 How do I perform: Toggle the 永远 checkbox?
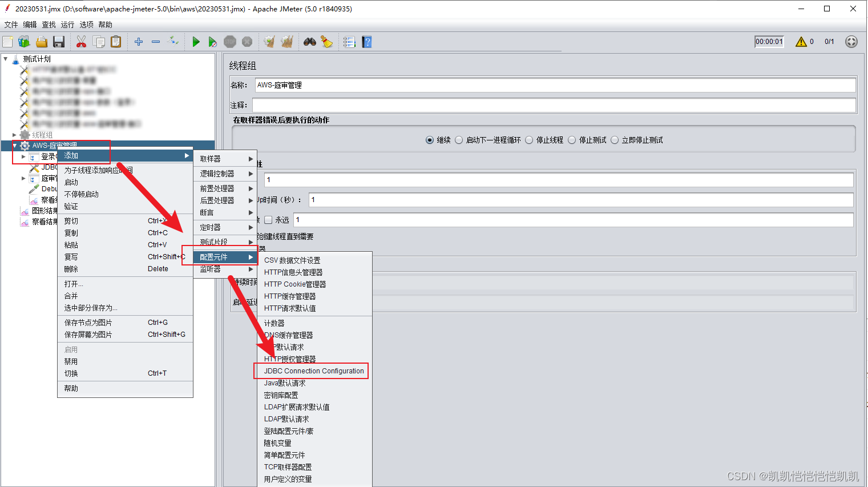point(268,220)
